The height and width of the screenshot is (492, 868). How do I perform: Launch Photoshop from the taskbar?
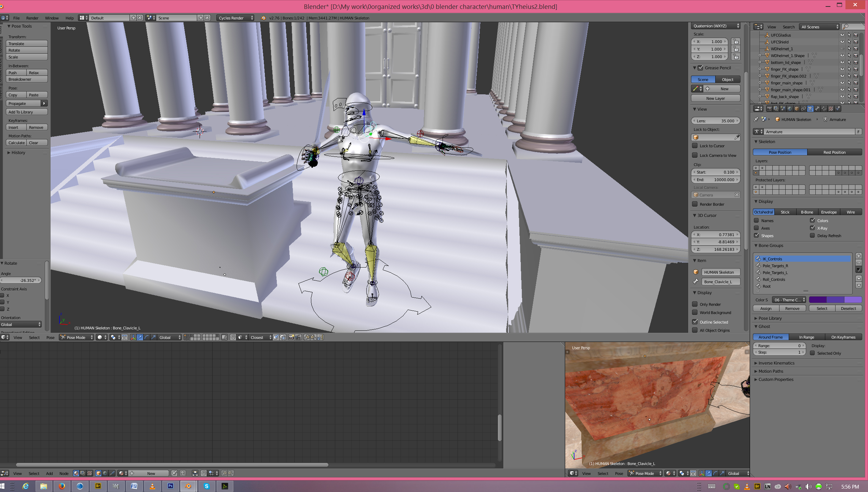pos(170,486)
